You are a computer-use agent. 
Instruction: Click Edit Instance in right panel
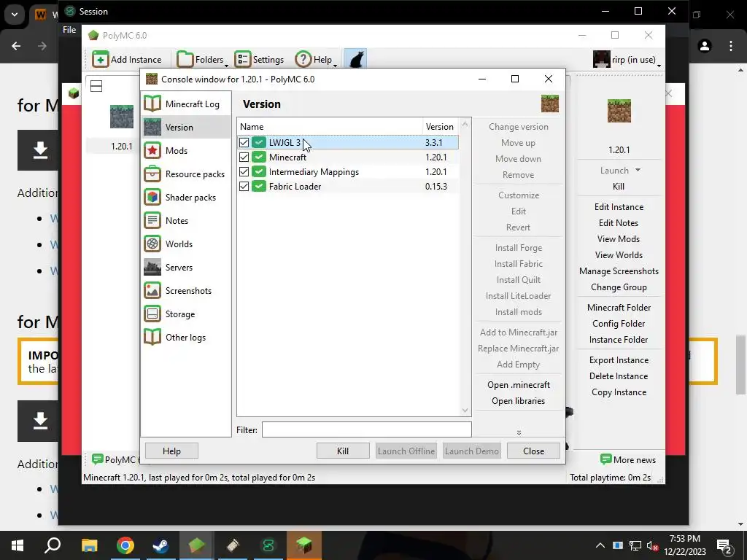click(619, 206)
